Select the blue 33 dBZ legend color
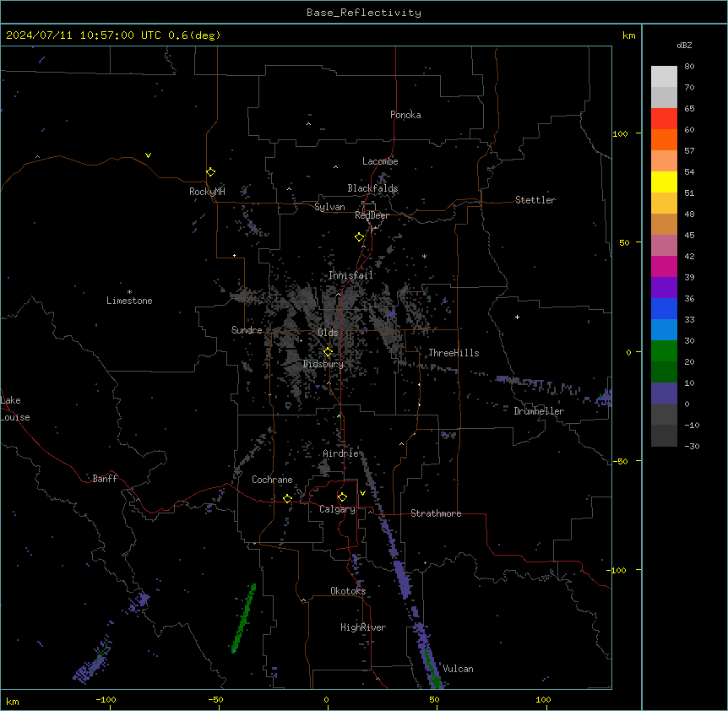This screenshot has width=728, height=711. [664, 308]
